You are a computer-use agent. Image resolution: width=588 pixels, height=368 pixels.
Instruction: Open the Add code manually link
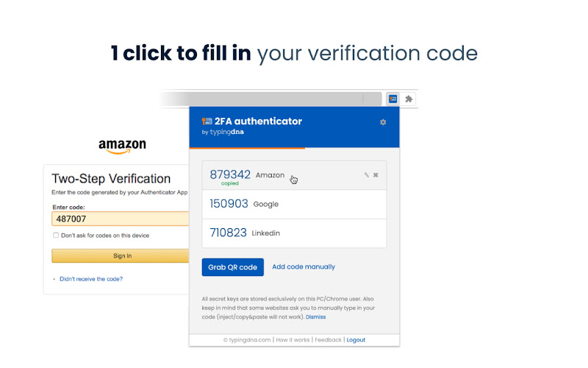click(x=304, y=266)
